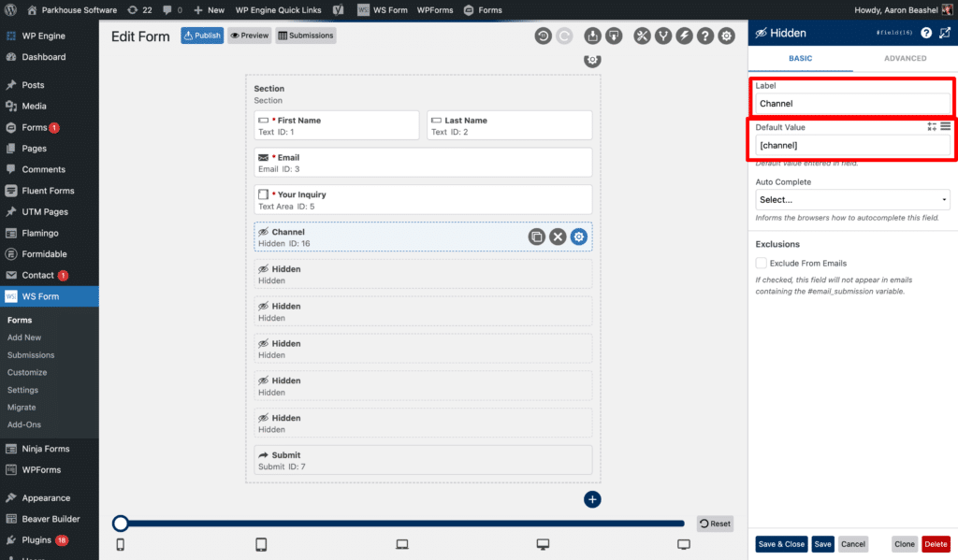Click the Save & Close button

coord(780,543)
